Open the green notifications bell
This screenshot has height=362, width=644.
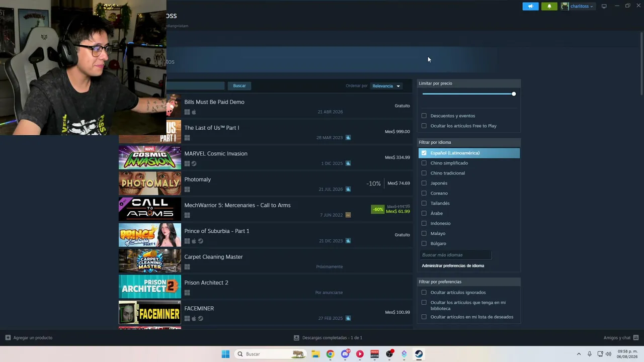pyautogui.click(x=549, y=6)
